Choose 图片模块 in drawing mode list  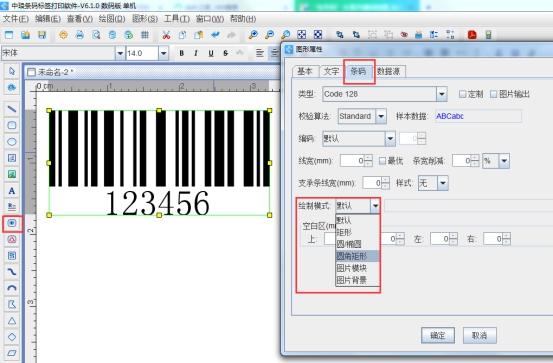(357, 268)
